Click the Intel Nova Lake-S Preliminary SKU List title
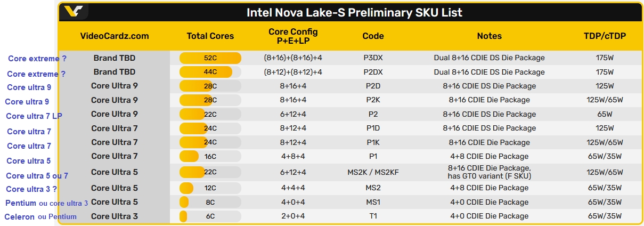This screenshot has width=644, height=226. pos(354,12)
